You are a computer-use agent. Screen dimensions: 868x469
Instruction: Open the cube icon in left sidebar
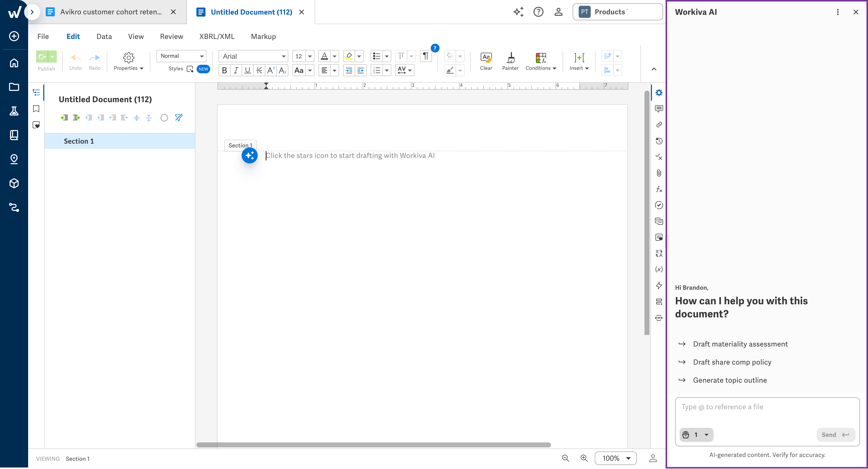(x=14, y=183)
